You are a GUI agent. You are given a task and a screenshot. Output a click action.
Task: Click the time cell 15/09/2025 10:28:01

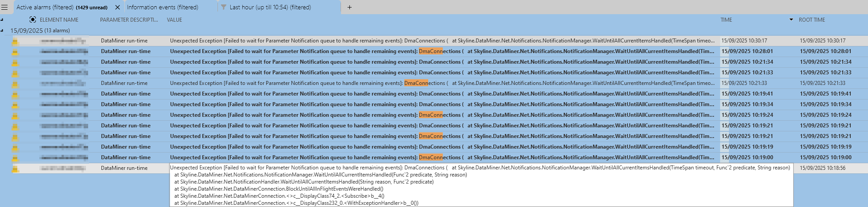pyautogui.click(x=747, y=51)
